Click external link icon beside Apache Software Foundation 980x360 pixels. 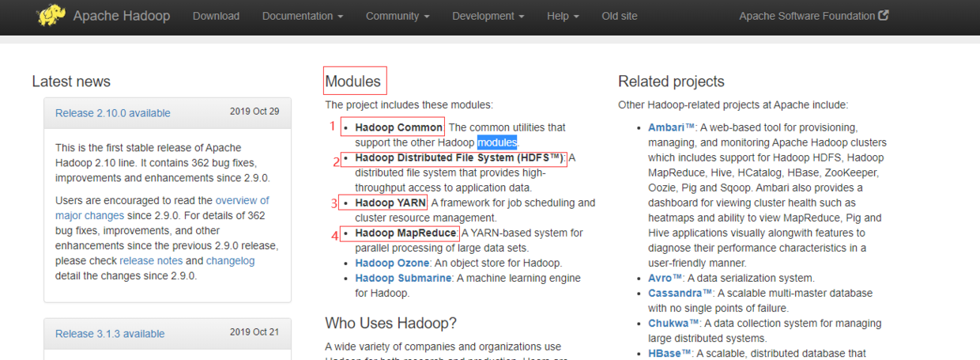884,15
